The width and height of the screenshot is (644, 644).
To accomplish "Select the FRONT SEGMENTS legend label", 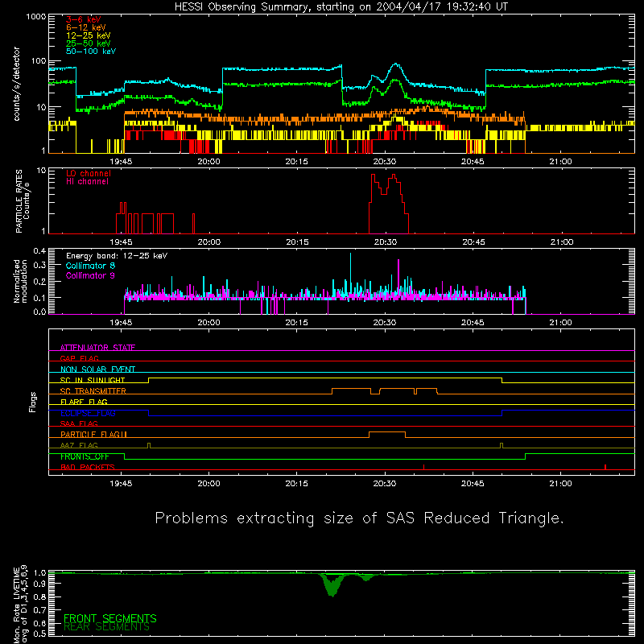I will pyautogui.click(x=110, y=618).
